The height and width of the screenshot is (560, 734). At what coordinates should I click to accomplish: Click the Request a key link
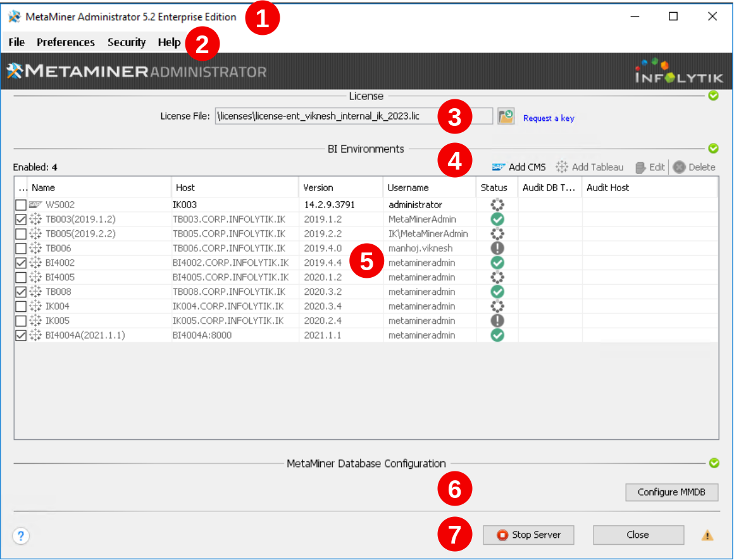point(549,118)
